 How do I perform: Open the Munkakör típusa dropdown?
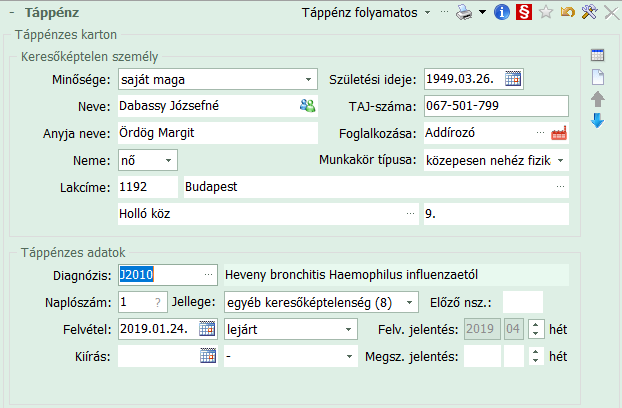click(x=560, y=159)
